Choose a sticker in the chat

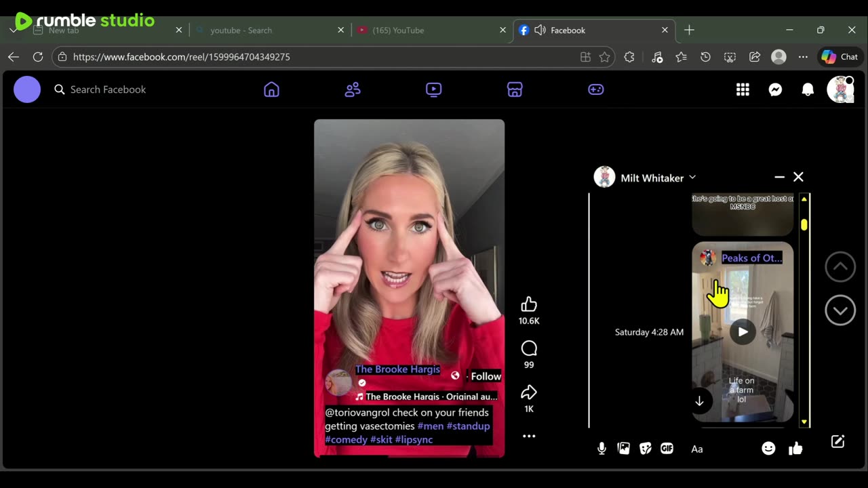click(x=646, y=448)
